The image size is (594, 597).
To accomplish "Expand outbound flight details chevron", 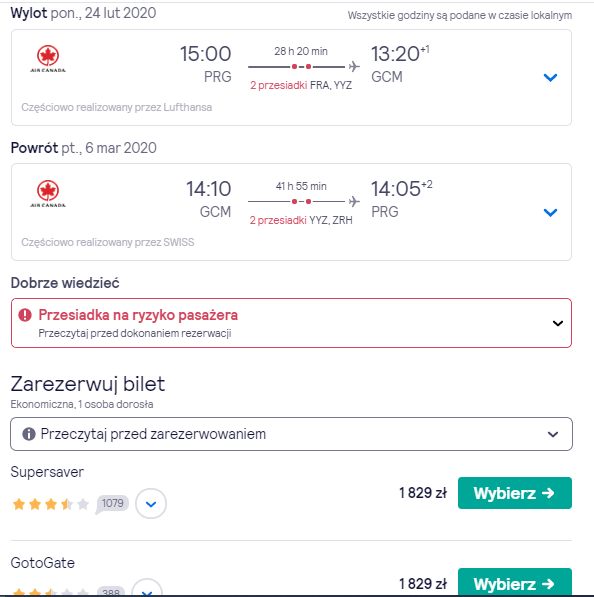I will tap(550, 78).
